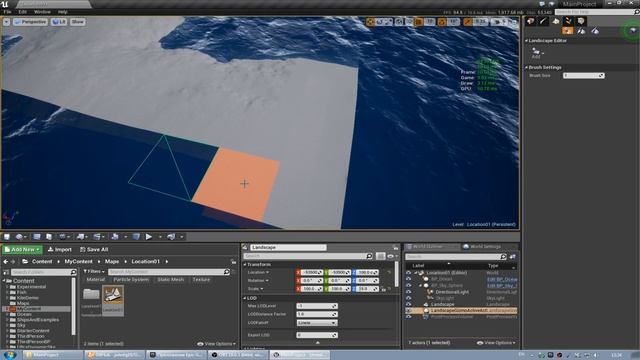
Task: Open the Edit menu
Action: 22,12
